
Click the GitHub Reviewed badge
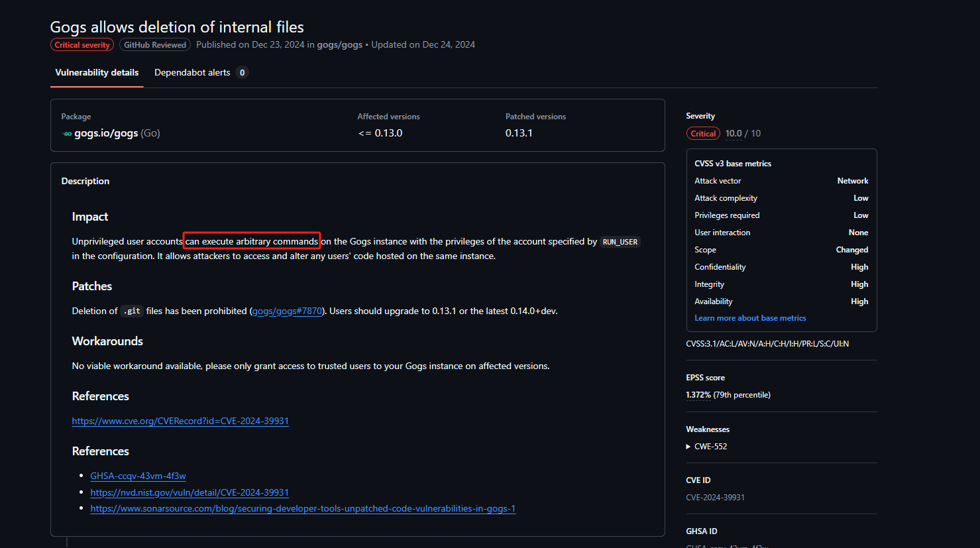tap(155, 45)
